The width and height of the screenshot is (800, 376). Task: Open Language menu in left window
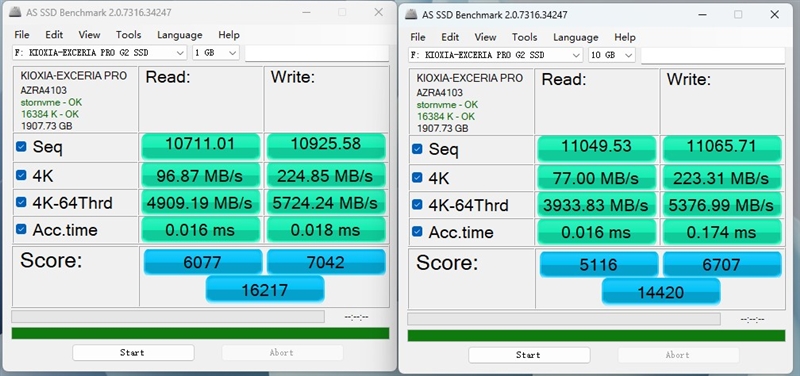(180, 35)
